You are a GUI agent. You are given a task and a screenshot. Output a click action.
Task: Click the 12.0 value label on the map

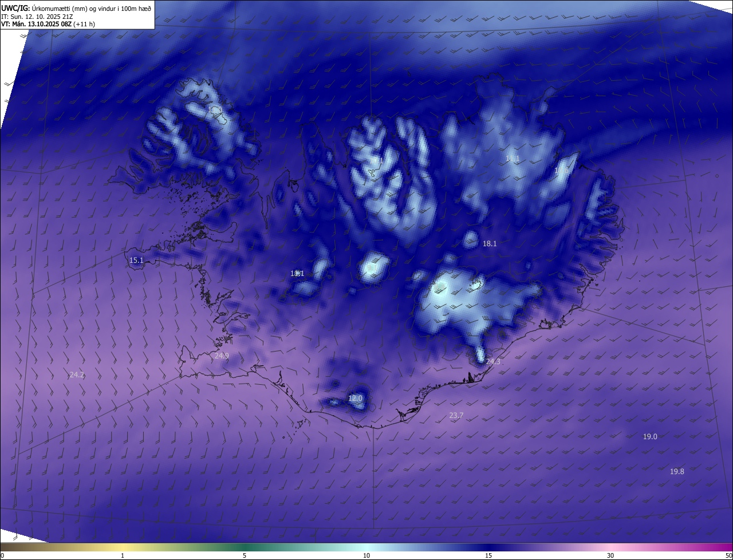click(x=356, y=398)
